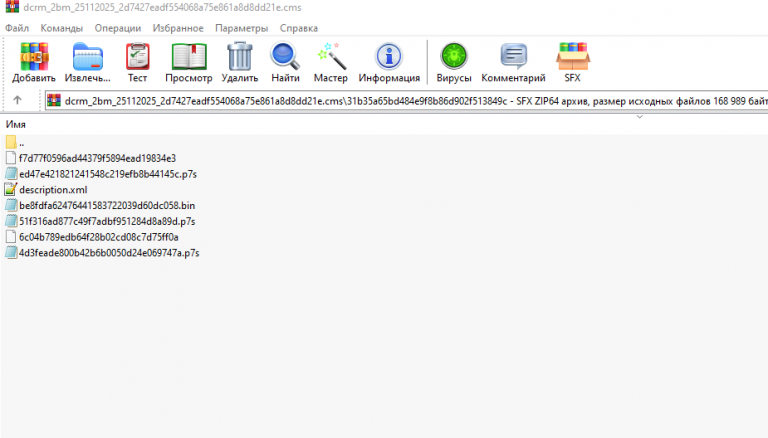The height and width of the screenshot is (438, 768).
Task: Click the WinRAR icon in title bar
Action: [x=12, y=7]
